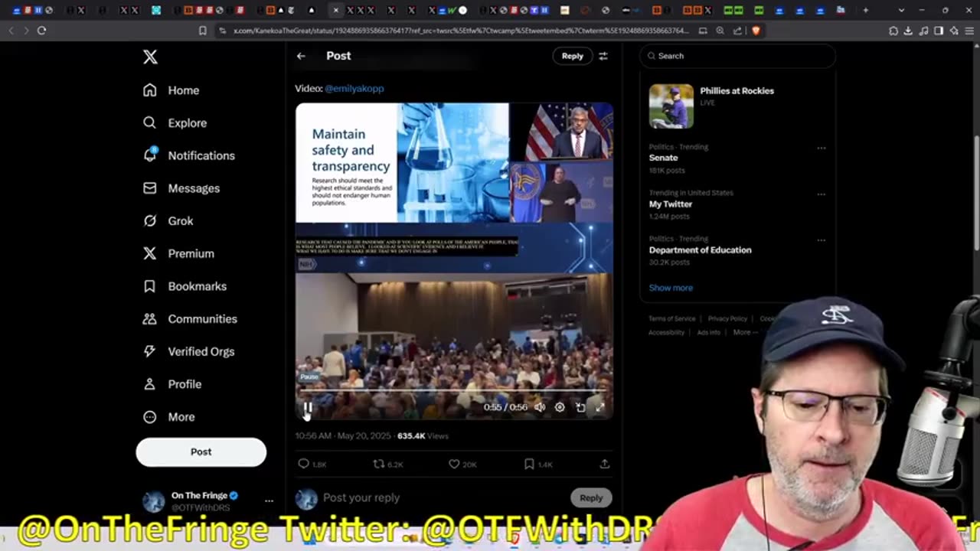Click Show more under trends

pos(671,288)
